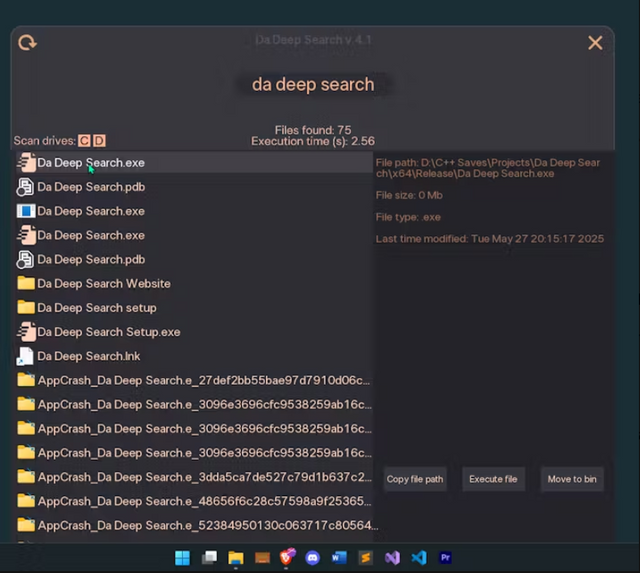Click shortcut icon of Da Deep Search.lnk
Image resolution: width=640 pixels, height=573 pixels.
coord(25,356)
